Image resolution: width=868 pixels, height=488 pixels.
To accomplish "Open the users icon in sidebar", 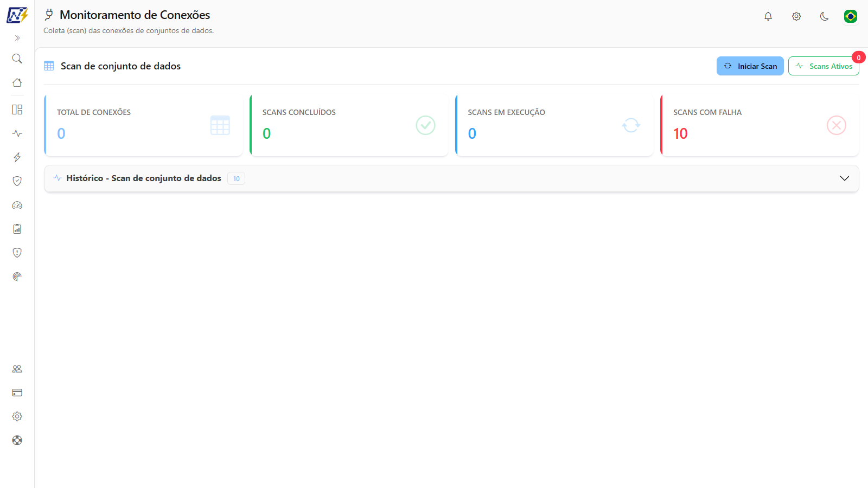I will pos(17,369).
